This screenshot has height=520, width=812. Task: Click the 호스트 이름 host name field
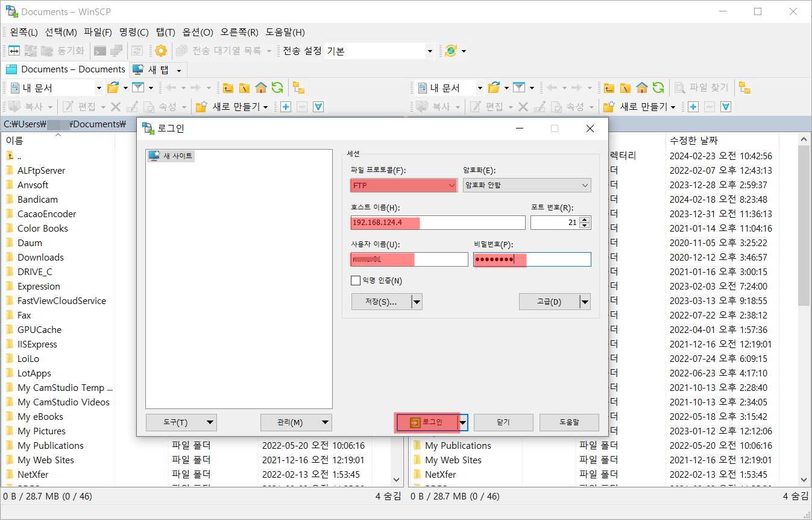438,223
